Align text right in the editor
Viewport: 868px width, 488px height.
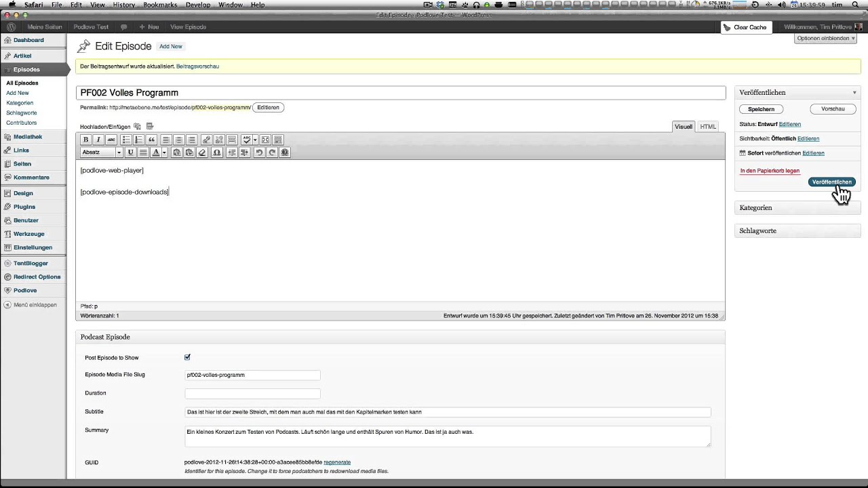(191, 140)
